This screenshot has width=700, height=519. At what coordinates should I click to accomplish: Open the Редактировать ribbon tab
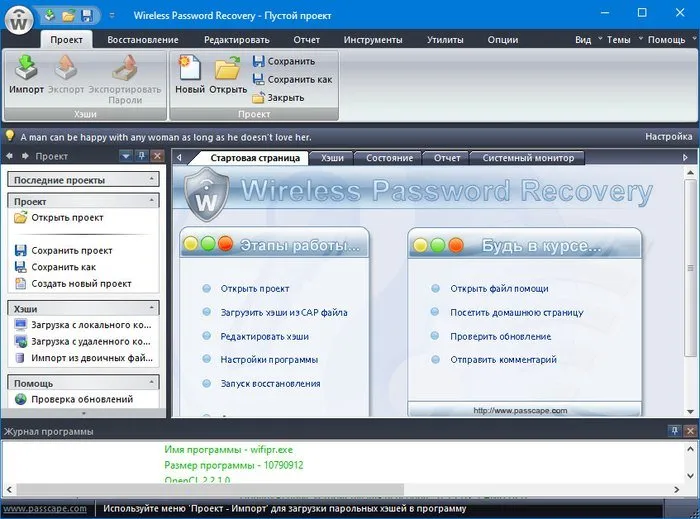237,40
